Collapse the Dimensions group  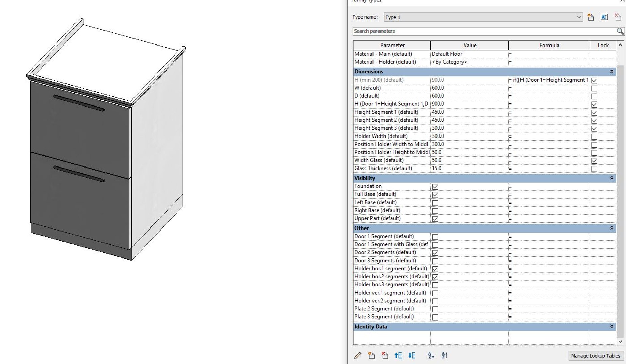click(x=612, y=71)
